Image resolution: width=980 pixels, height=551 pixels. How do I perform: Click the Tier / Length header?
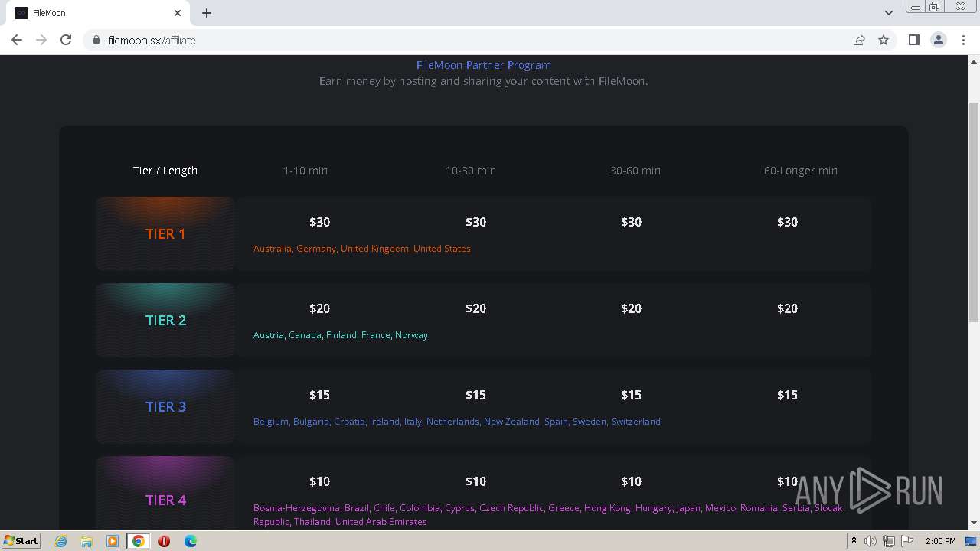[165, 171]
